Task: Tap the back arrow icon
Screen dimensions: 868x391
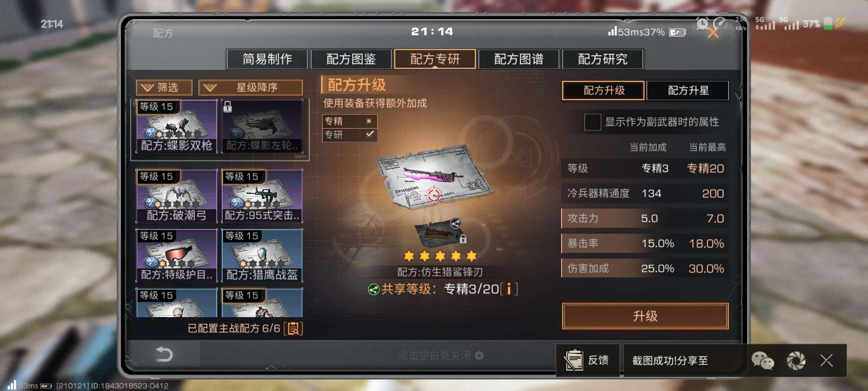Action: point(164,354)
